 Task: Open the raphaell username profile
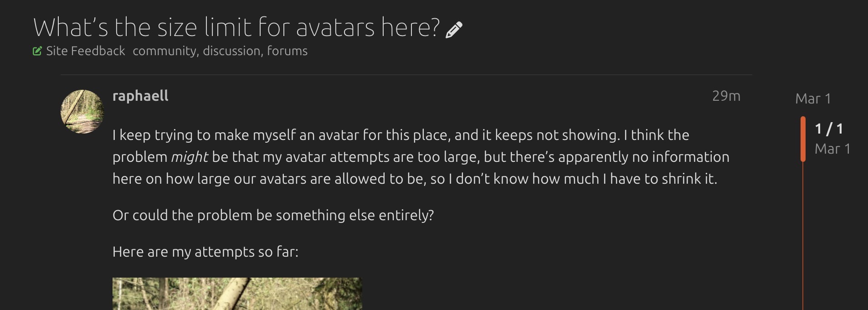pyautogui.click(x=140, y=96)
